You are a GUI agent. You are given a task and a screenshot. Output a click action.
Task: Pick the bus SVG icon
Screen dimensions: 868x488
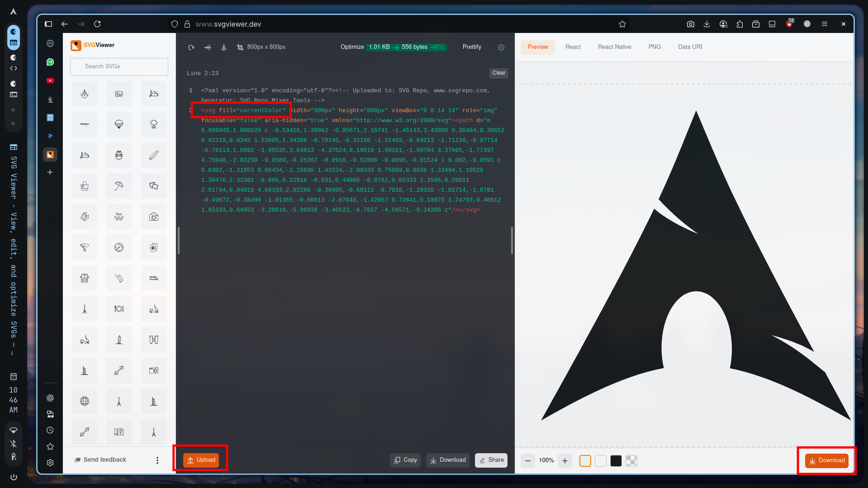pyautogui.click(x=85, y=278)
